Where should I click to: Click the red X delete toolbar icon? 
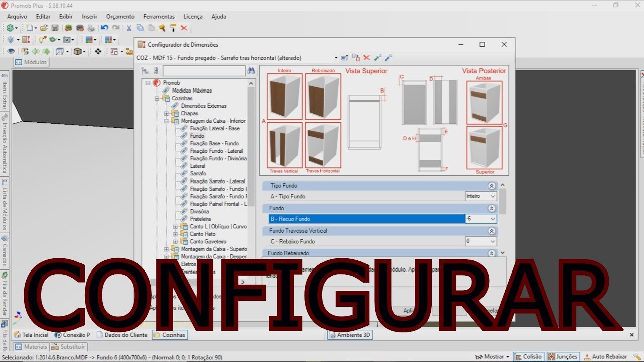pyautogui.click(x=184, y=28)
